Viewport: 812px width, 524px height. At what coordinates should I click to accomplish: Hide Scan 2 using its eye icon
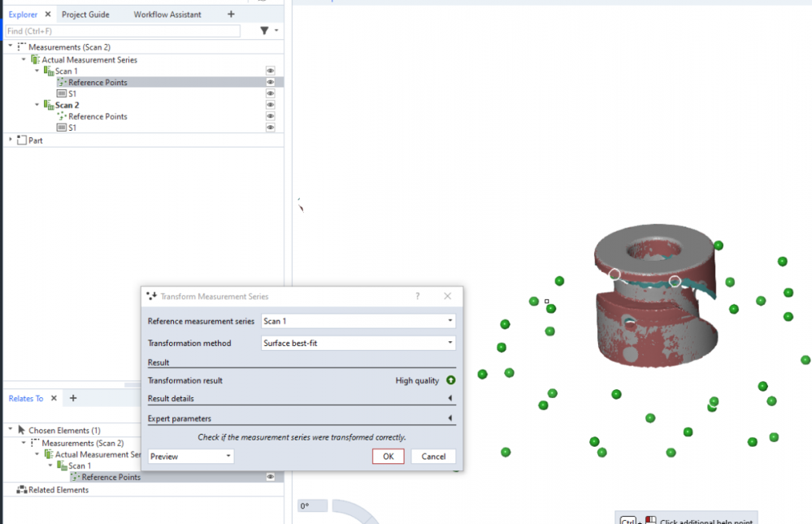click(x=270, y=106)
